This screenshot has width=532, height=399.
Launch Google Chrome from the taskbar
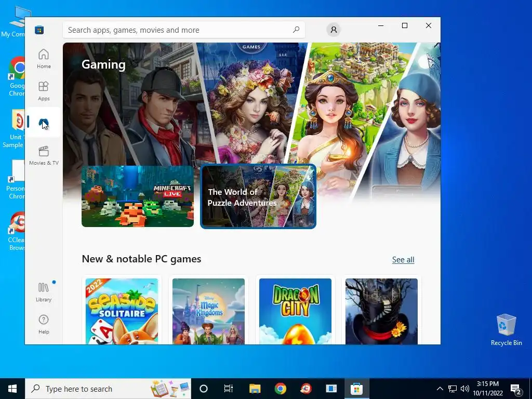[280, 389]
